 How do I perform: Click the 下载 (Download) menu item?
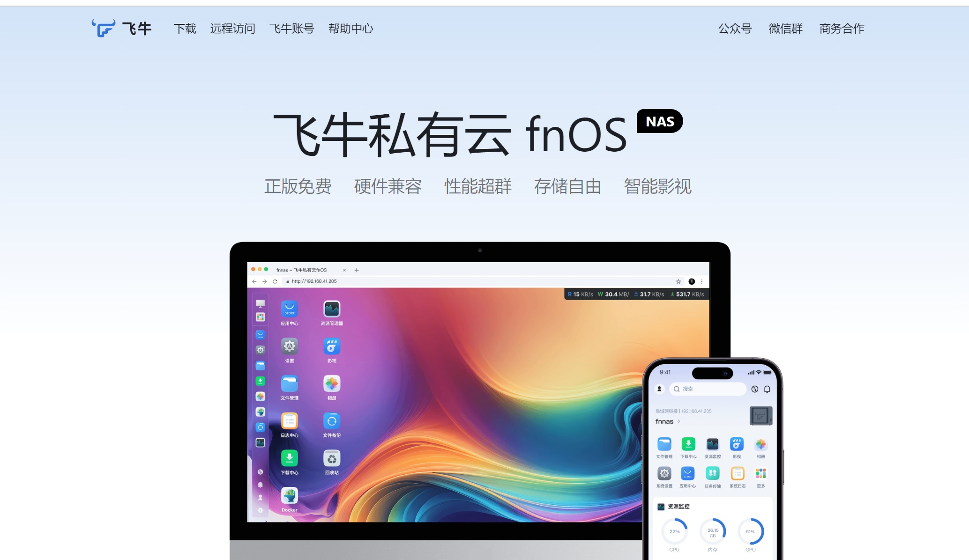tap(183, 28)
